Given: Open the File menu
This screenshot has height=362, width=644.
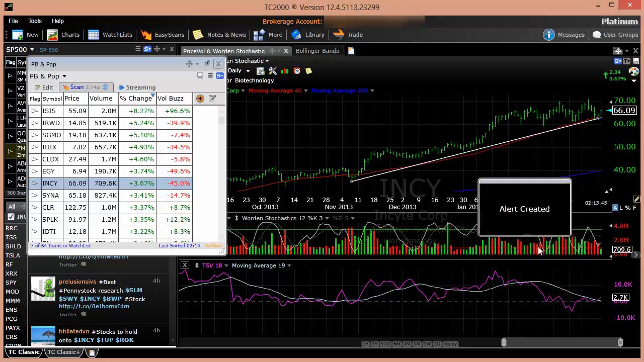Looking at the screenshot, I should 13,21.
